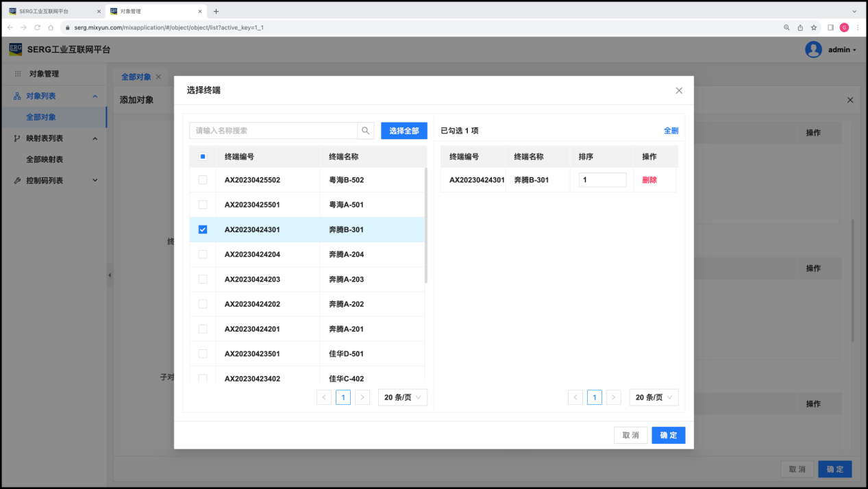
Task: Go to next page in terminal list
Action: tap(362, 397)
